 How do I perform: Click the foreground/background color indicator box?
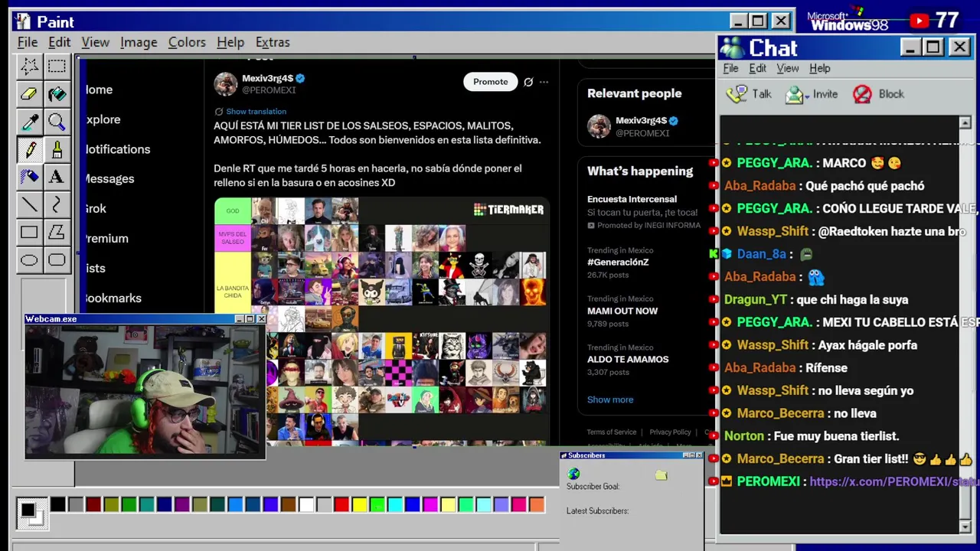pyautogui.click(x=31, y=512)
